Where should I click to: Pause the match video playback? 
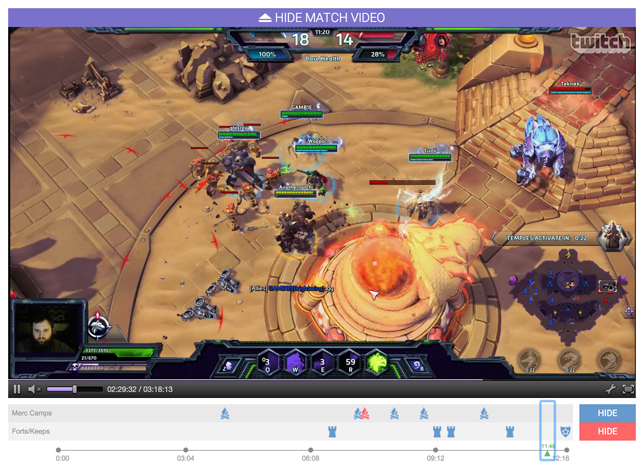(17, 389)
